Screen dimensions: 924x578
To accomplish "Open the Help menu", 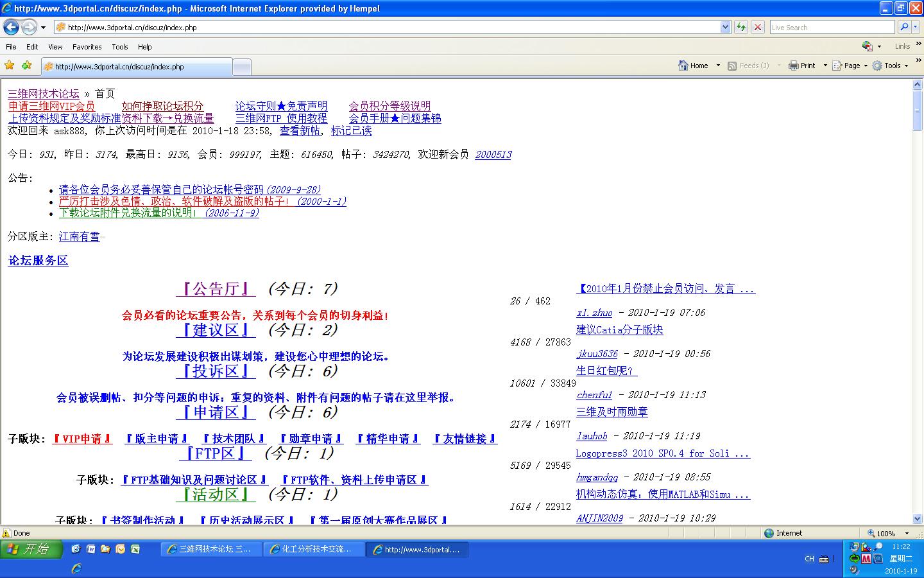I will tap(145, 47).
